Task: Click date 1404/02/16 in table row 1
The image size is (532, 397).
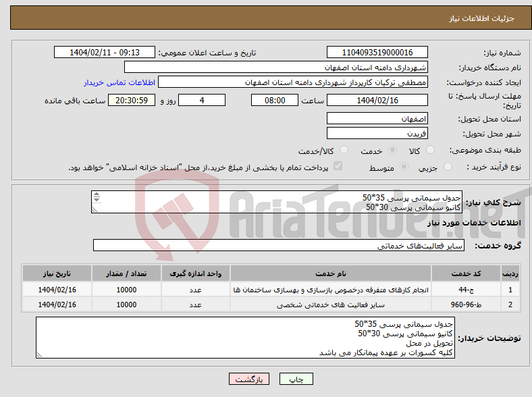Action: [x=57, y=290]
